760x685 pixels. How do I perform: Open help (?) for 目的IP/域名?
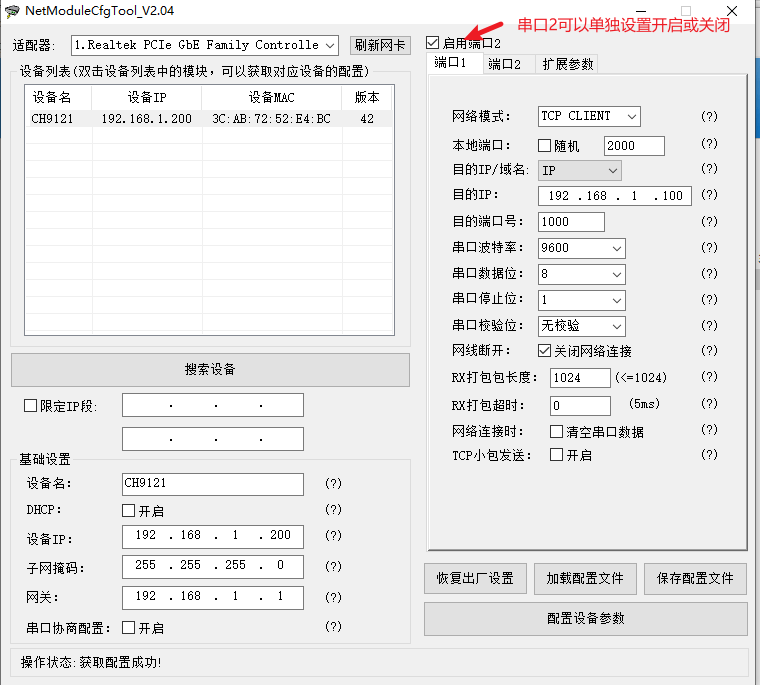[x=709, y=168]
